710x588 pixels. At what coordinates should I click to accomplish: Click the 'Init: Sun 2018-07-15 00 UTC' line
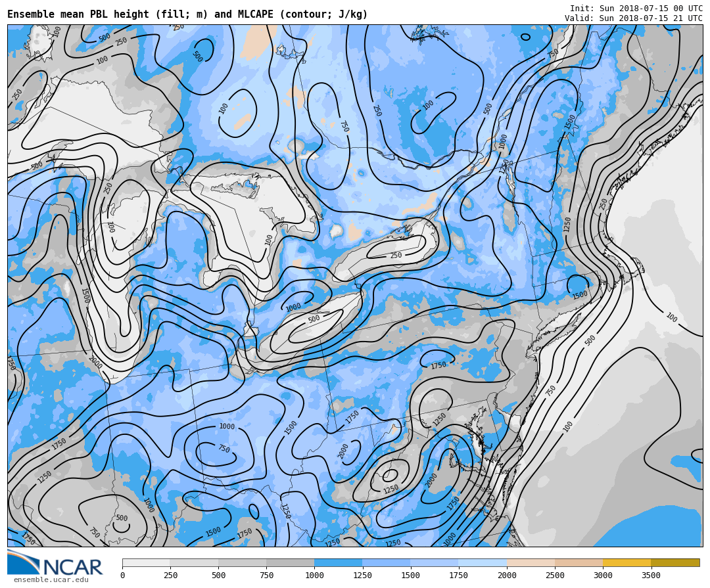point(636,8)
